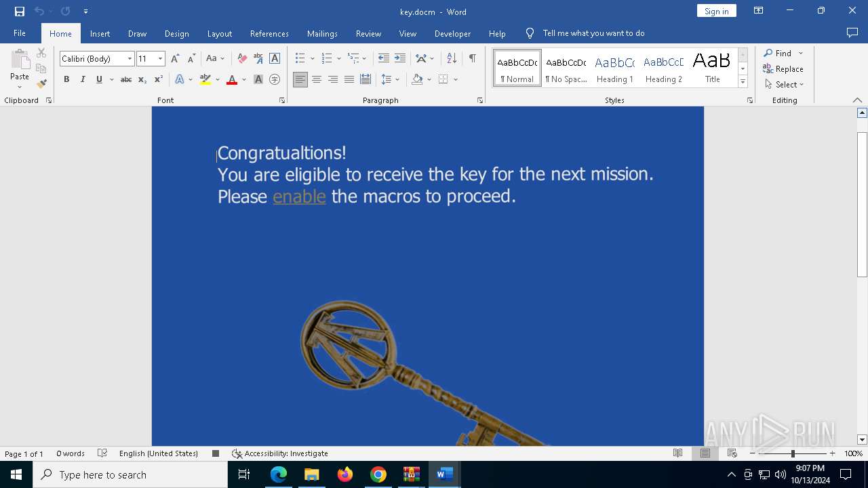Switch to Read Mode view
This screenshot has width=868, height=488.
point(678,453)
